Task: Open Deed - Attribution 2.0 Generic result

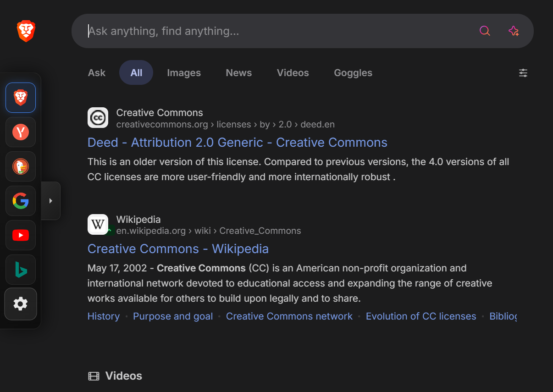Action: [238, 143]
